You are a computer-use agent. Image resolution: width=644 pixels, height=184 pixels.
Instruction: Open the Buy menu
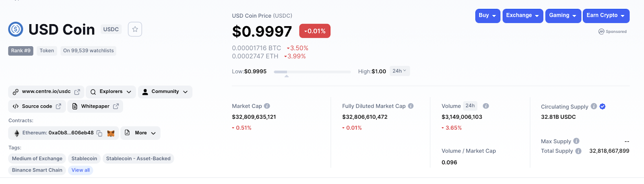pos(488,16)
